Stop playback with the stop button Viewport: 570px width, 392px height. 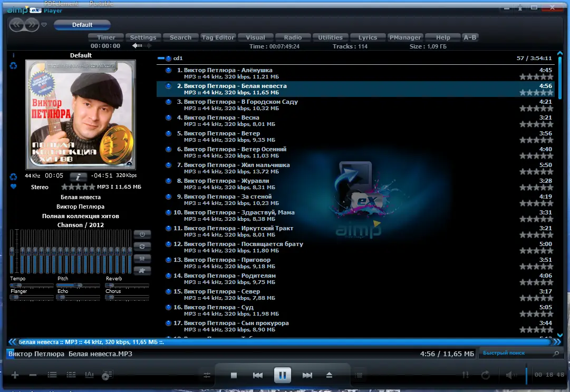click(234, 375)
